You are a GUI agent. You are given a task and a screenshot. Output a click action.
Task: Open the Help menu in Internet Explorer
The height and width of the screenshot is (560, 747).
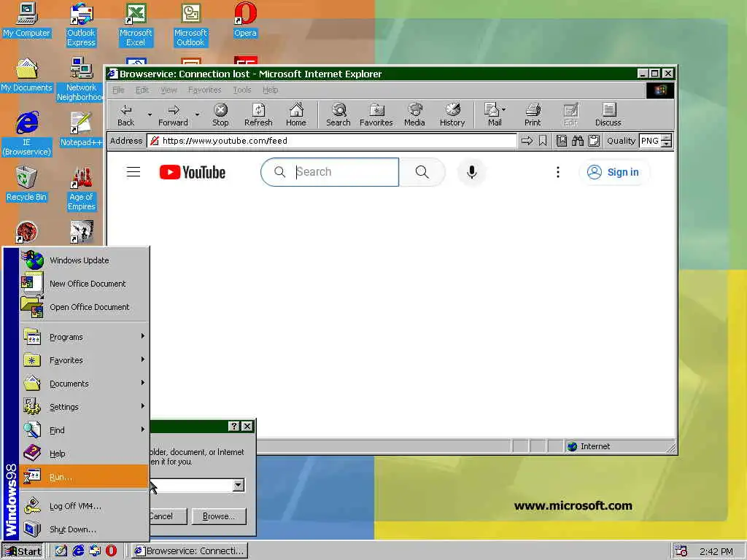(270, 90)
